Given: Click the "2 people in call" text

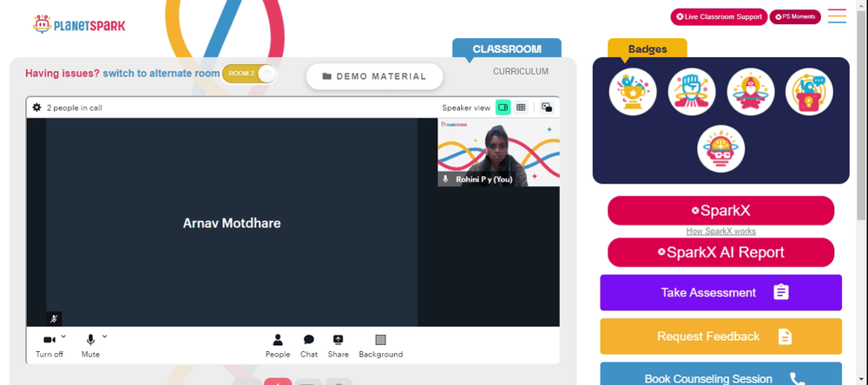Looking at the screenshot, I should tap(74, 108).
